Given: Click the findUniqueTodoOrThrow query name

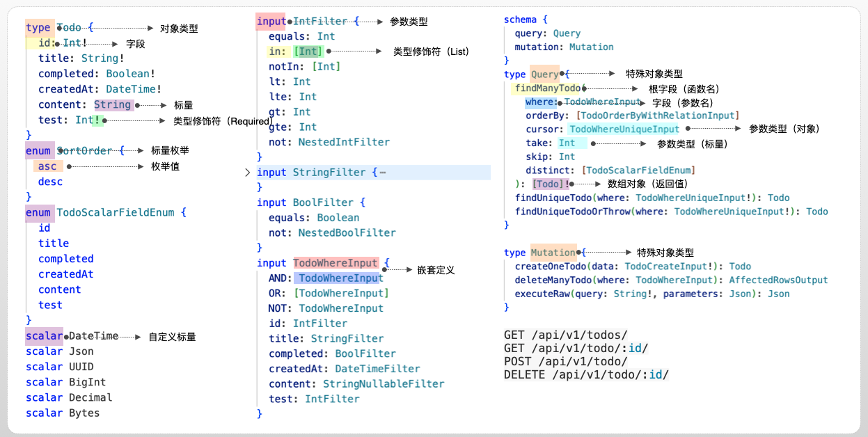Looking at the screenshot, I should click(572, 212).
